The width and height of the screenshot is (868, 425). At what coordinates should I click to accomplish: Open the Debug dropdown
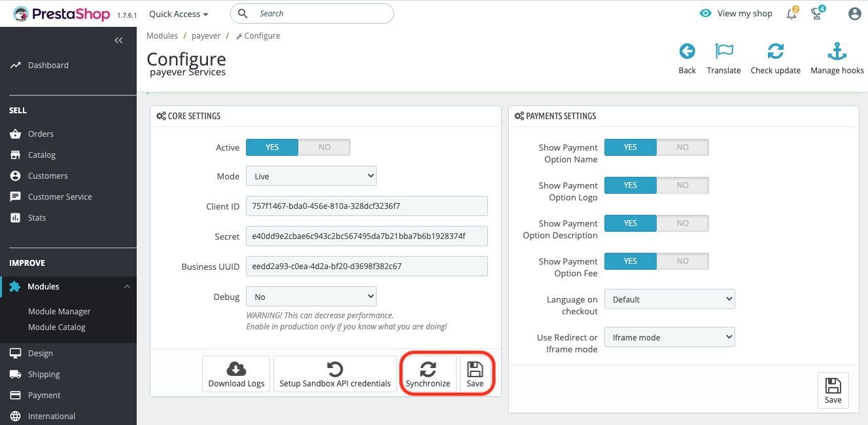tap(311, 297)
